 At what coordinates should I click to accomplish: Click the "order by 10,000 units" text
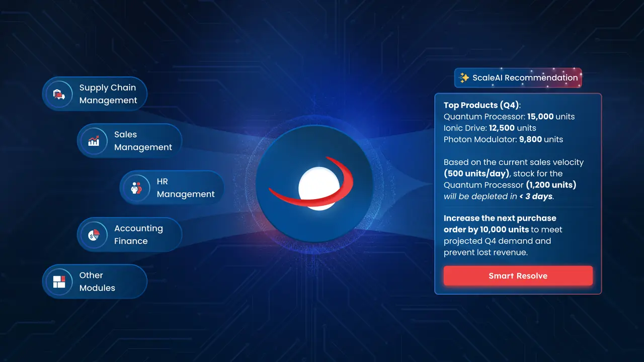pyautogui.click(x=486, y=230)
